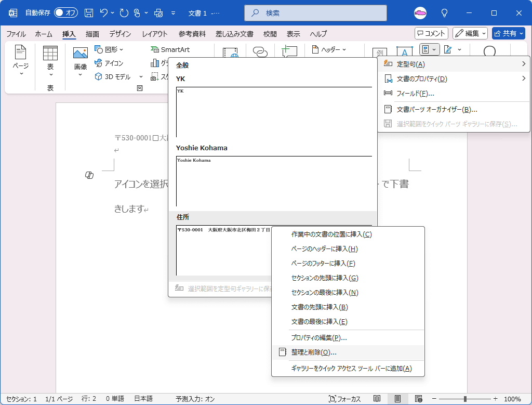Click the フォーカス mode button
The image size is (532, 405).
coord(345,399)
